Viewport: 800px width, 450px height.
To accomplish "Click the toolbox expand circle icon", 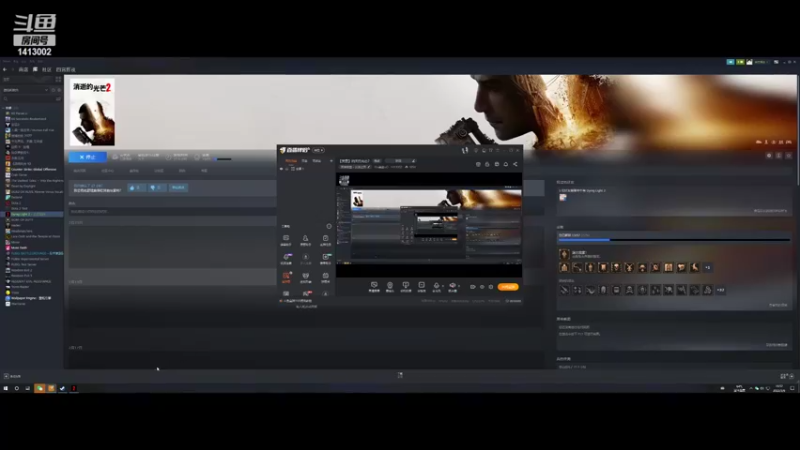I will point(329,226).
